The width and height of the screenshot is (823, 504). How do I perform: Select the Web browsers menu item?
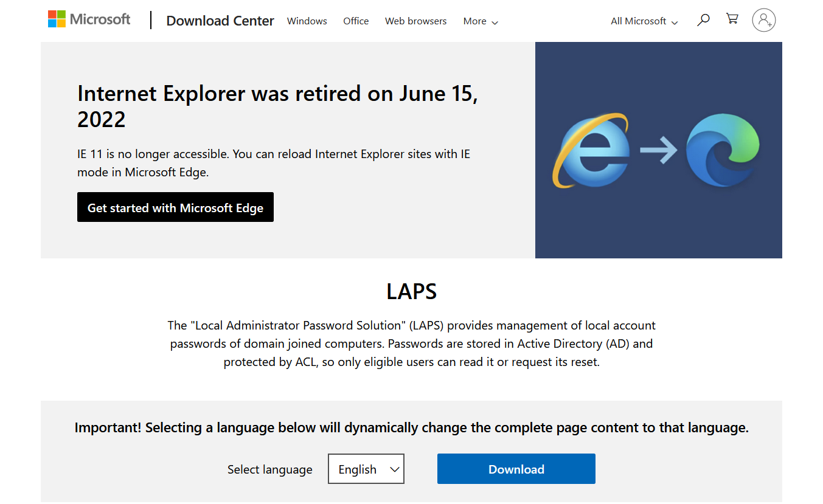(416, 21)
